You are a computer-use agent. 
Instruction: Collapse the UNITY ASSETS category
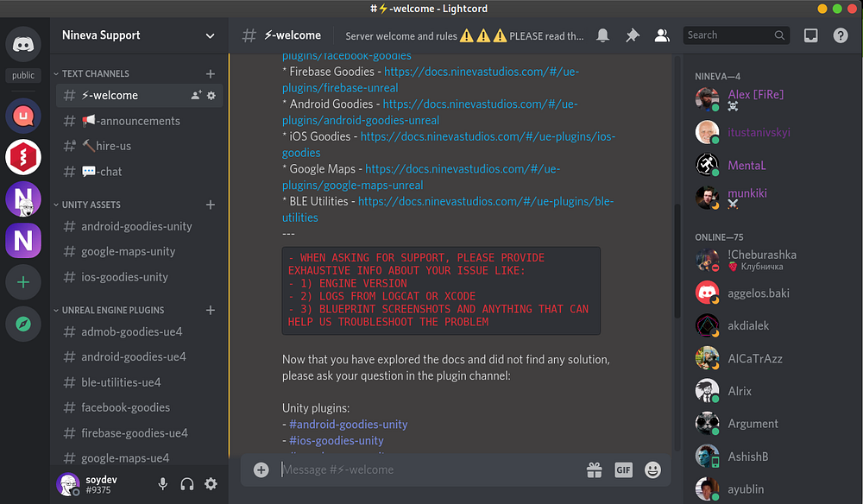coord(87,205)
